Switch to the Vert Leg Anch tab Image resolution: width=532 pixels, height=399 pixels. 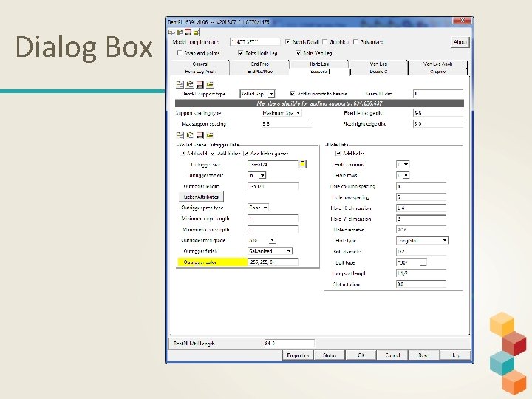[437, 64]
